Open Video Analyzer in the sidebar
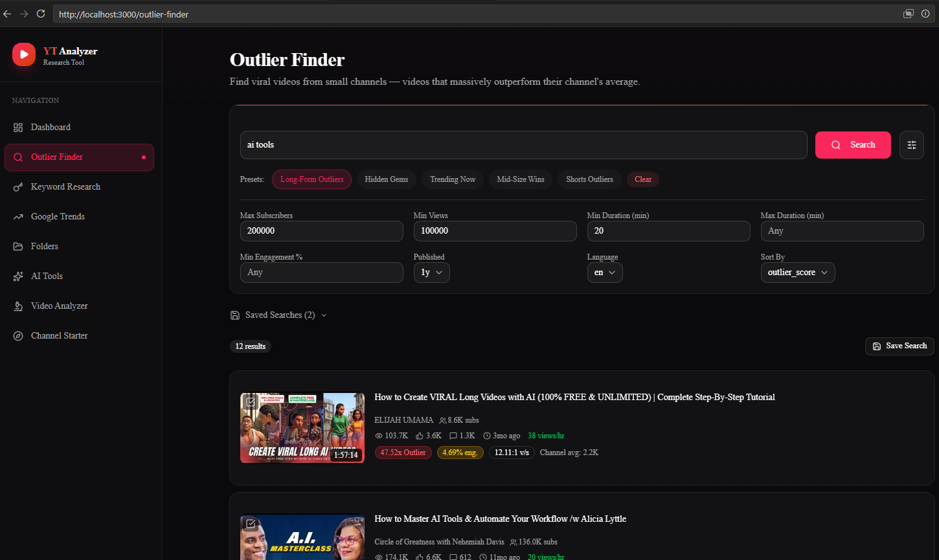 point(79,306)
